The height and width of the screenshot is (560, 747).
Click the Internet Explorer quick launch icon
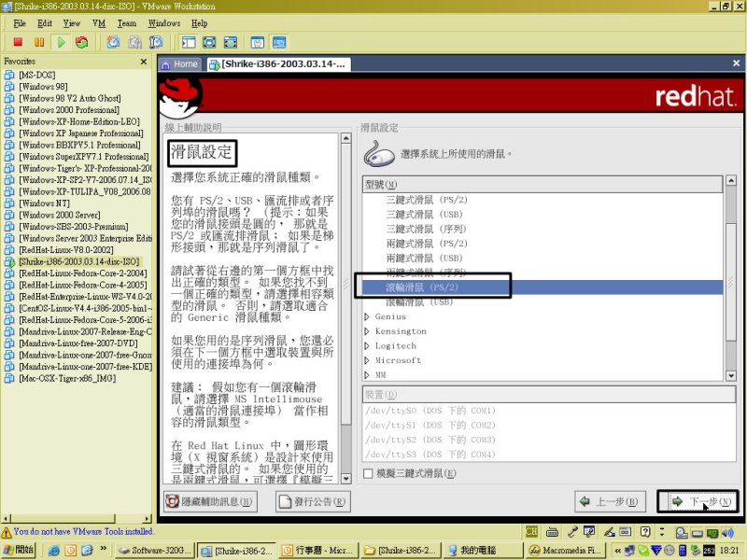click(54, 551)
